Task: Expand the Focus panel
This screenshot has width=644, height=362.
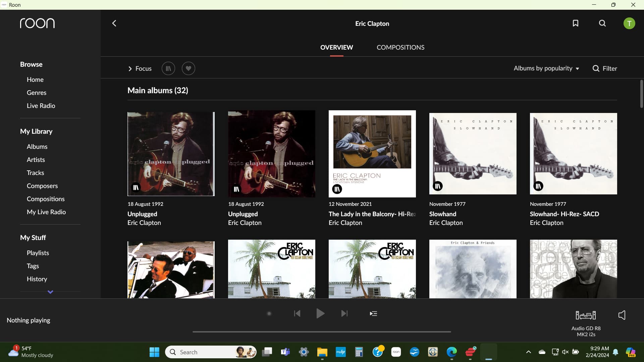Action: [140, 68]
